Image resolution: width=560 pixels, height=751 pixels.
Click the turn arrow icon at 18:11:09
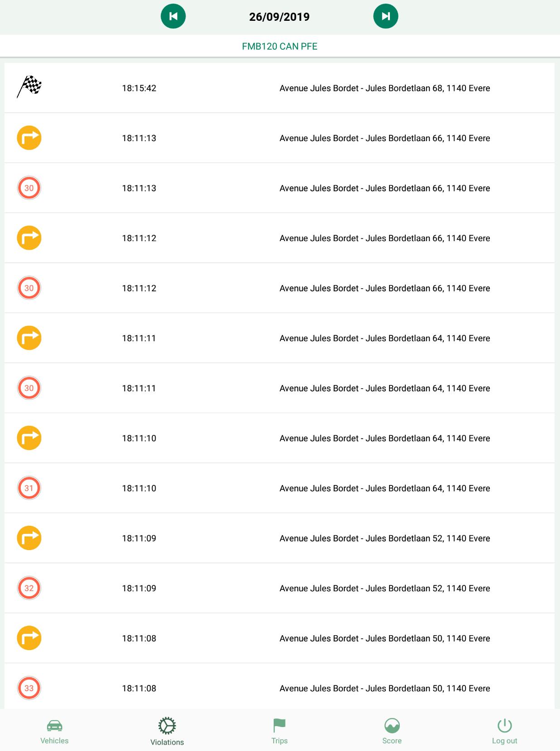[29, 538]
